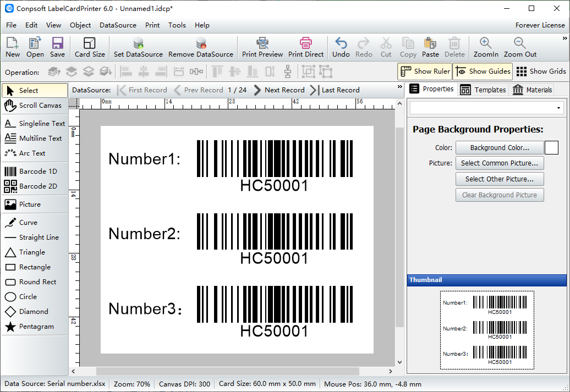Click the New document icon

pyautogui.click(x=13, y=47)
